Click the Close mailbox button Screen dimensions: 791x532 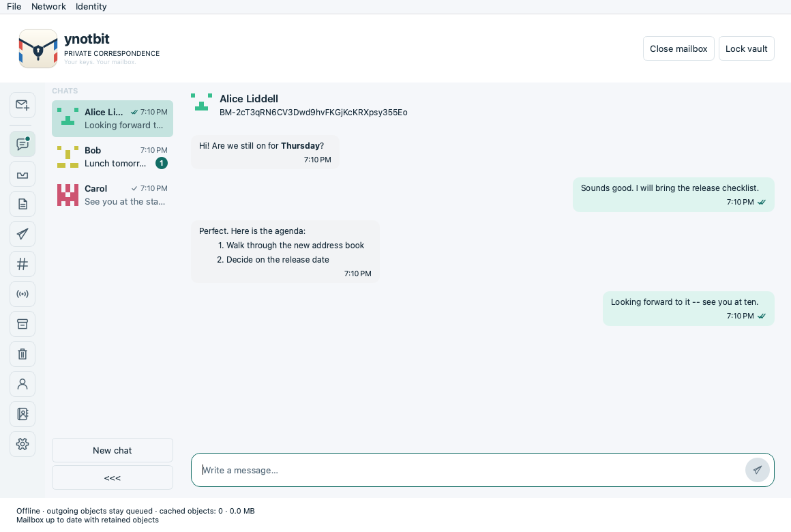click(678, 48)
